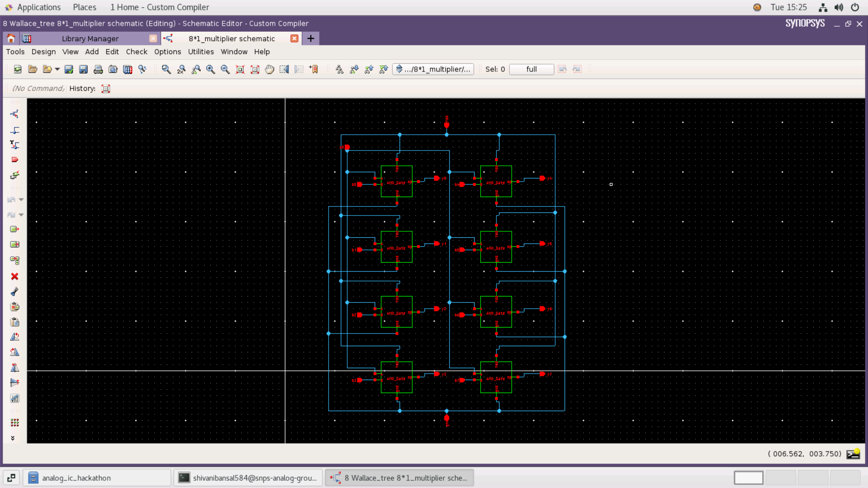Open the Zoom In tool
868x488 pixels.
pos(211,69)
